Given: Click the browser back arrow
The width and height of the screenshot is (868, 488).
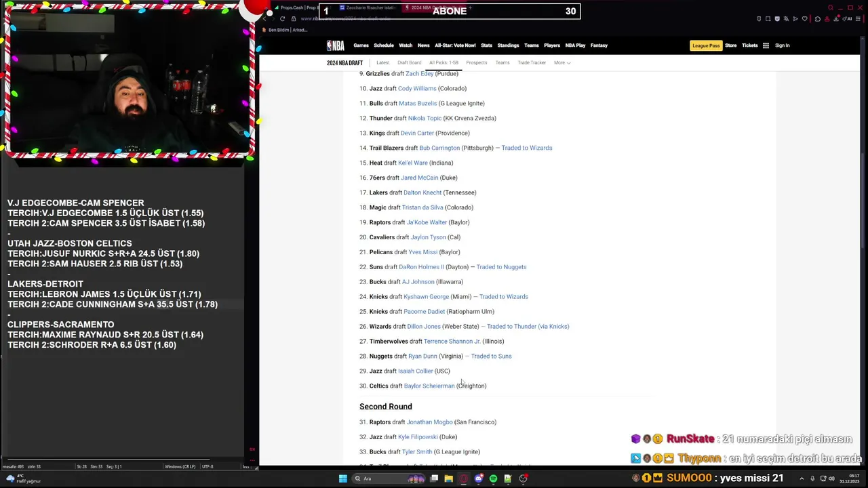Looking at the screenshot, I should tap(265, 18).
